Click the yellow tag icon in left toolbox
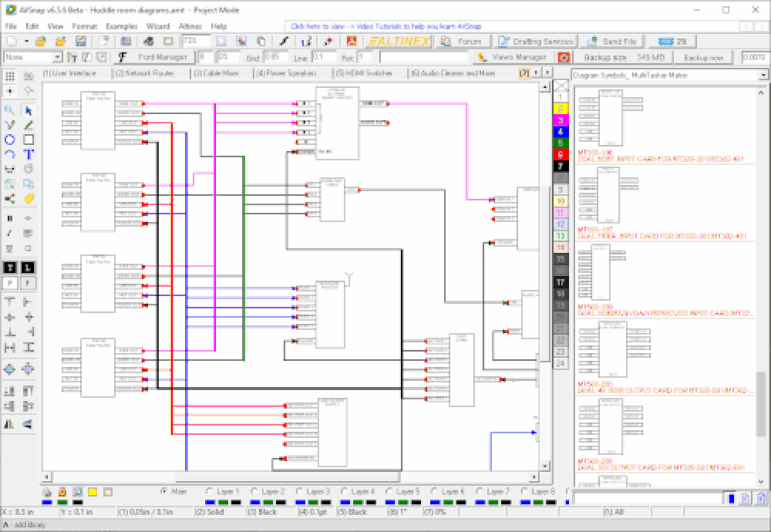The width and height of the screenshot is (771, 532). [29, 199]
